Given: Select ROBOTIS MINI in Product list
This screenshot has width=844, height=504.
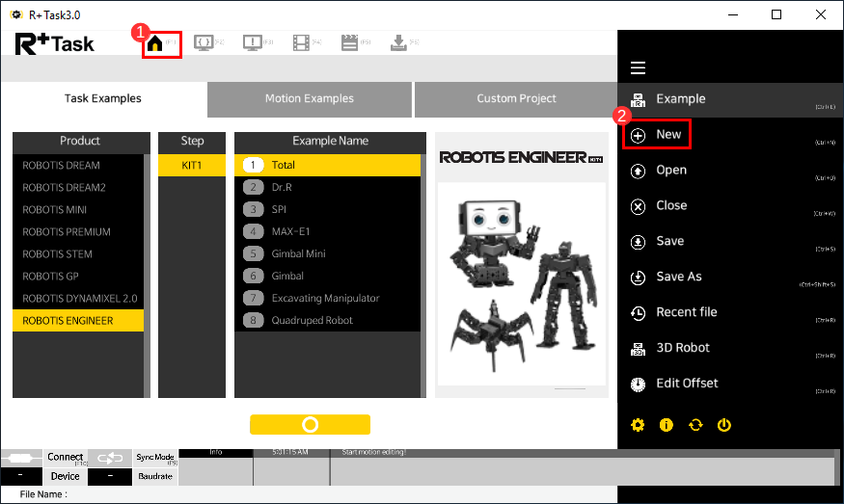Looking at the screenshot, I should [x=78, y=210].
